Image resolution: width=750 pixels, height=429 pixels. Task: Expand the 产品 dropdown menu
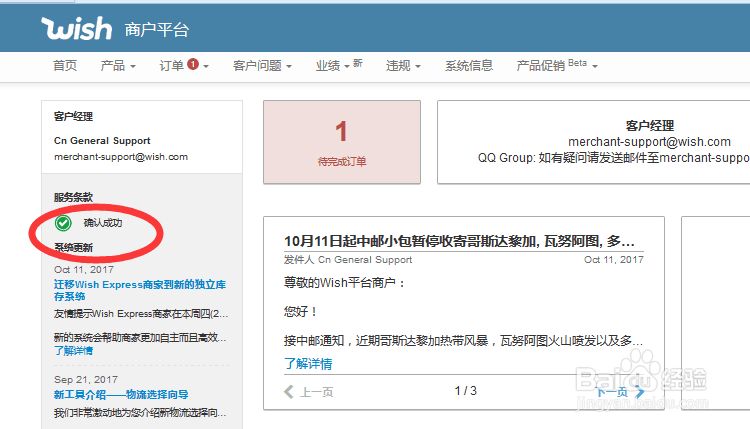tap(118, 66)
